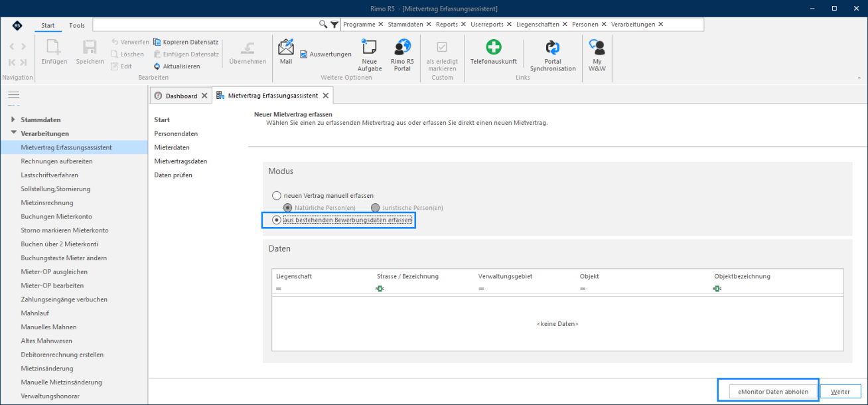Switch to the Dashboard tab
Screen dimensions: 868x405
[x=181, y=96]
